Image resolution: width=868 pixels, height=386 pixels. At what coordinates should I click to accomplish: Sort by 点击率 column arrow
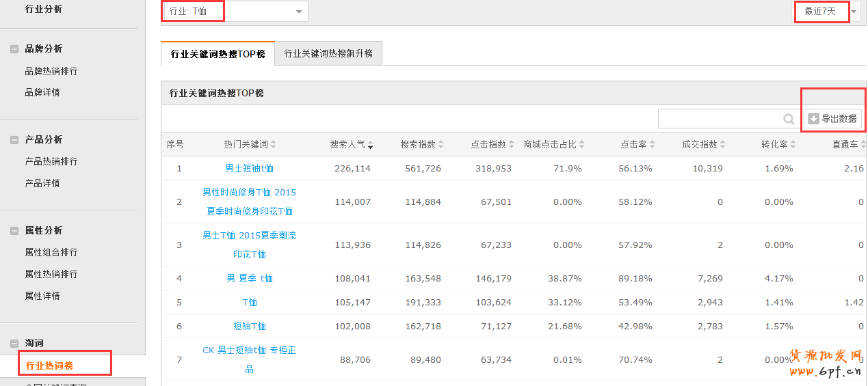[652, 145]
